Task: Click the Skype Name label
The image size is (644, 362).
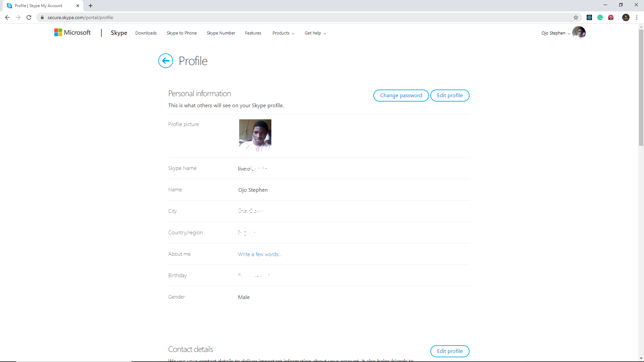Action: click(182, 168)
